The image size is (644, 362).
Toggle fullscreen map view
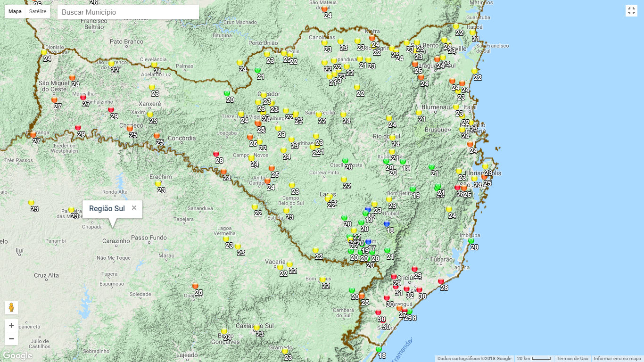tap(631, 11)
